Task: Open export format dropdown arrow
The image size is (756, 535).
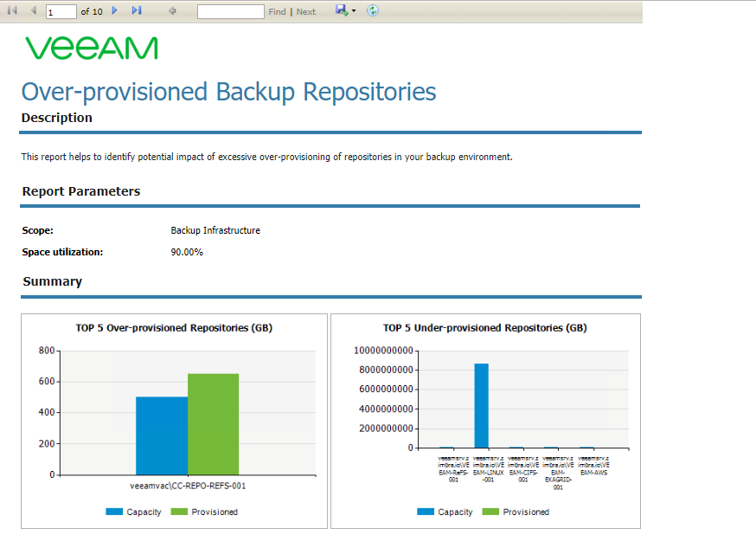Action: click(354, 10)
